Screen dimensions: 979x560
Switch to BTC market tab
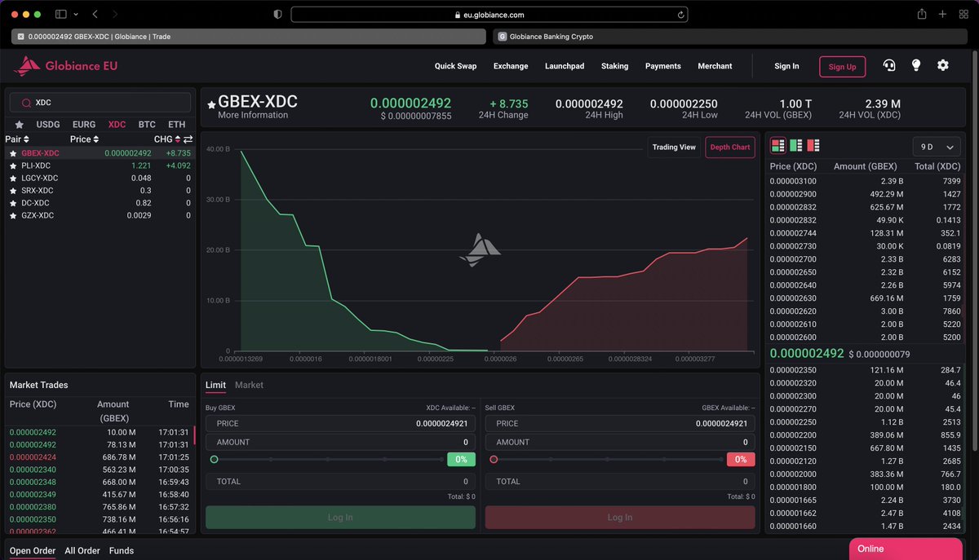[147, 125]
